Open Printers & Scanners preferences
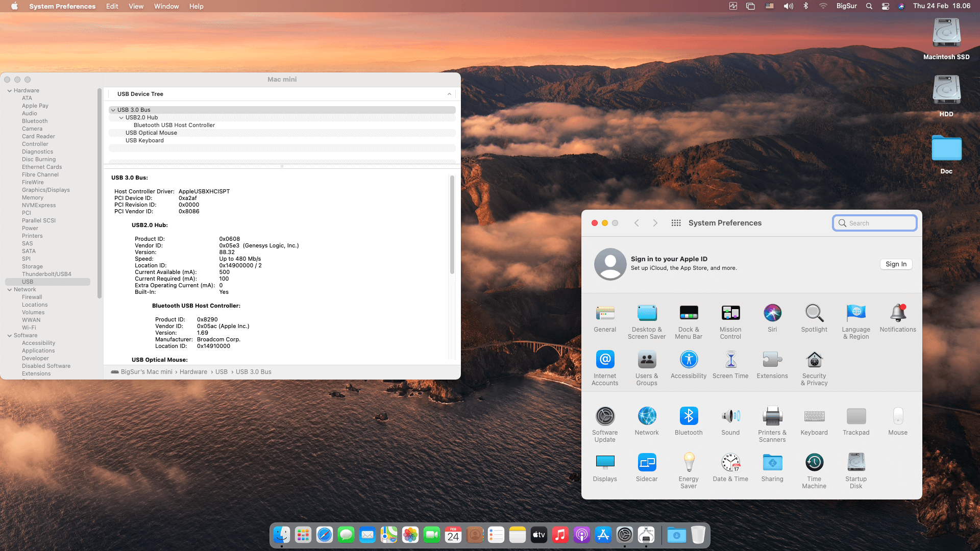Image resolution: width=980 pixels, height=551 pixels. pyautogui.click(x=772, y=416)
